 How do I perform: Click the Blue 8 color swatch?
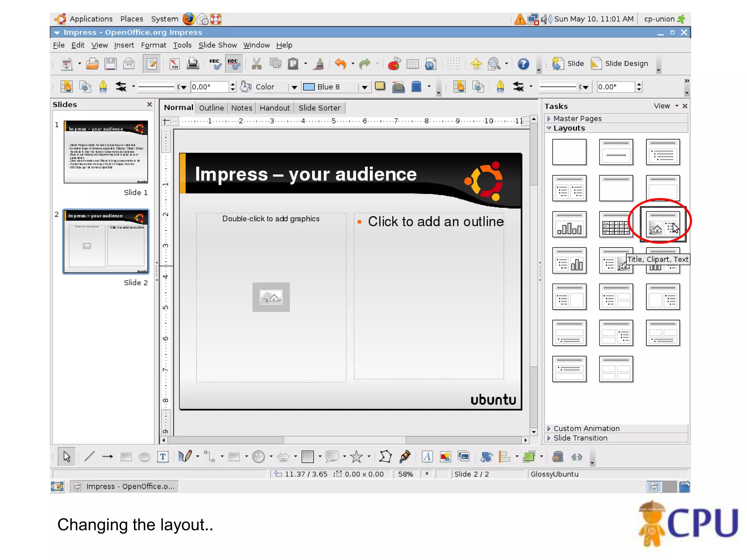309,87
